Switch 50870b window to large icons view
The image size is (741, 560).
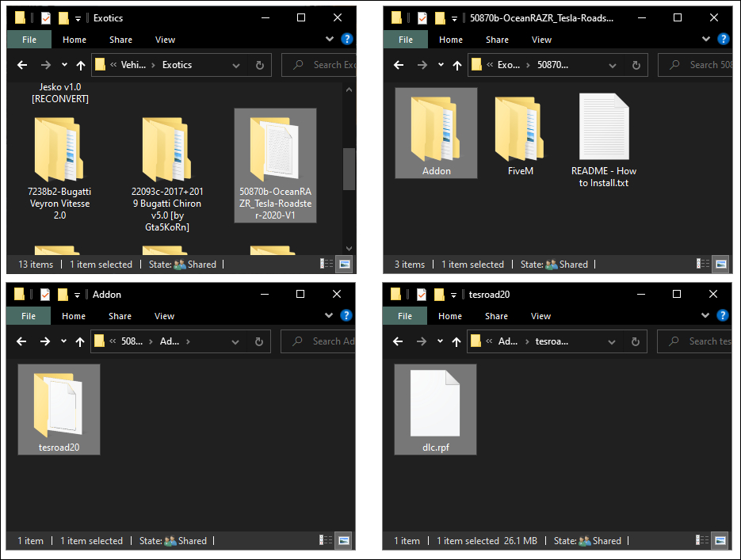(721, 264)
